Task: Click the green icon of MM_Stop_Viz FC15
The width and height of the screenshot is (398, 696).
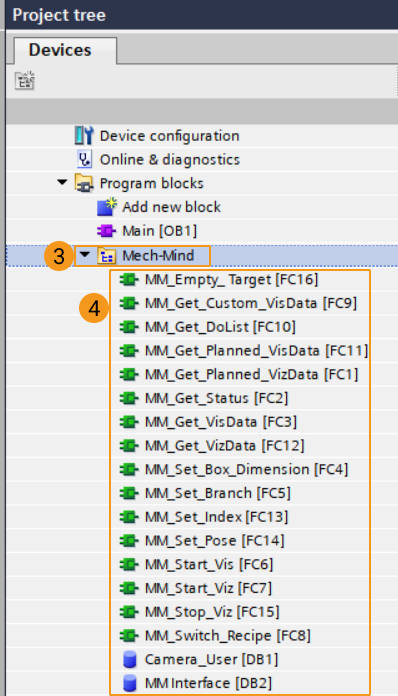Action: click(129, 612)
